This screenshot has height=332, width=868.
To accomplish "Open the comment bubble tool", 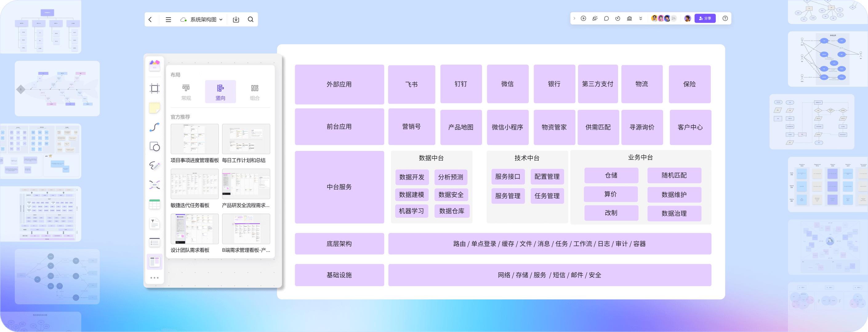I will 606,18.
